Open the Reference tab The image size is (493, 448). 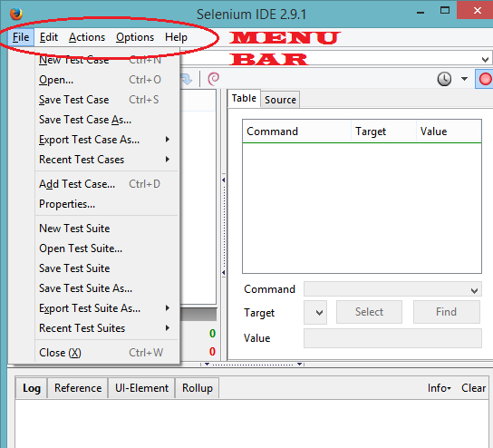(x=78, y=388)
